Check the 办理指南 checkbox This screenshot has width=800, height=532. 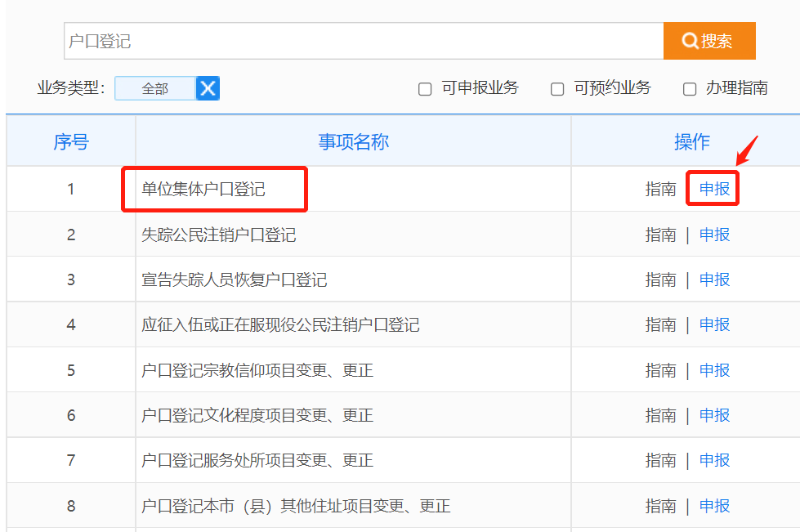point(690,89)
